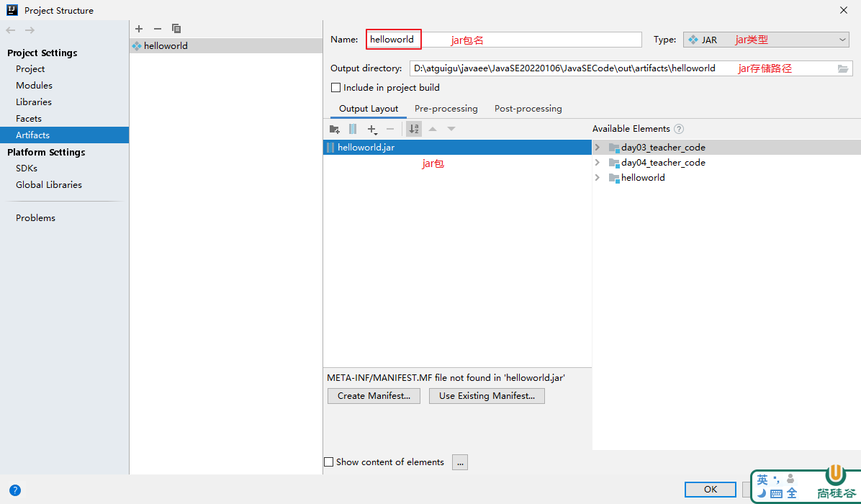Click the Copy artifact icon
This screenshot has width=861, height=504.
176,29
